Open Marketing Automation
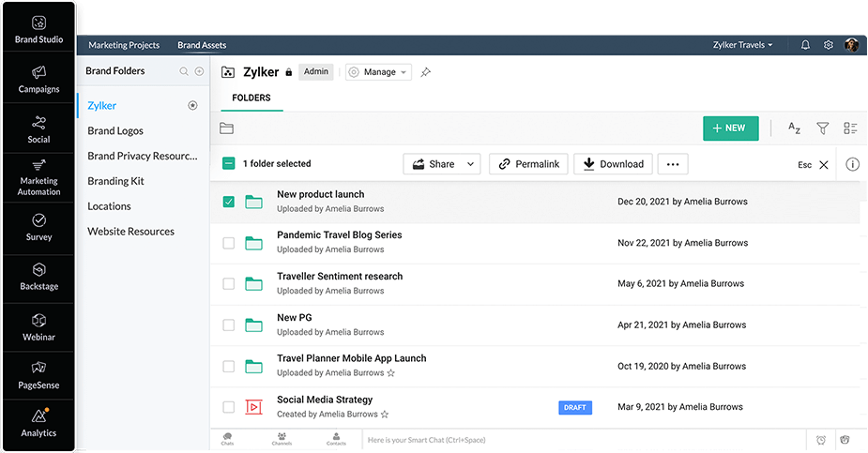 38,178
